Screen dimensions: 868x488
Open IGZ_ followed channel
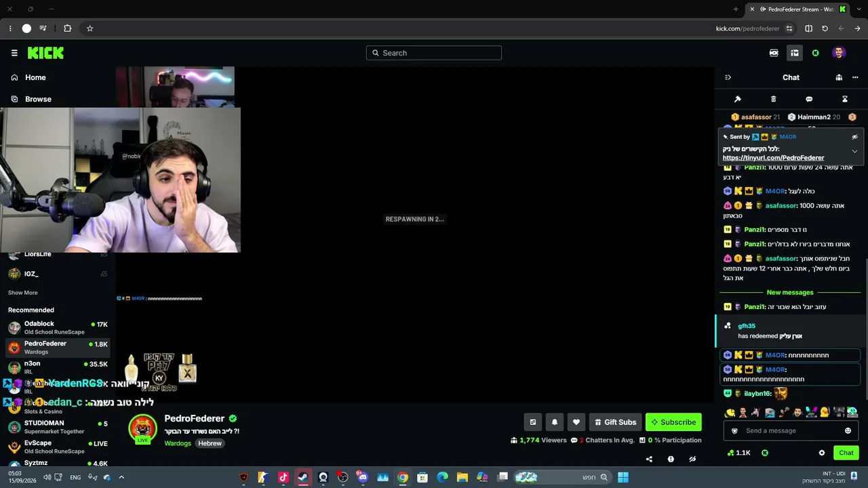pyautogui.click(x=58, y=274)
